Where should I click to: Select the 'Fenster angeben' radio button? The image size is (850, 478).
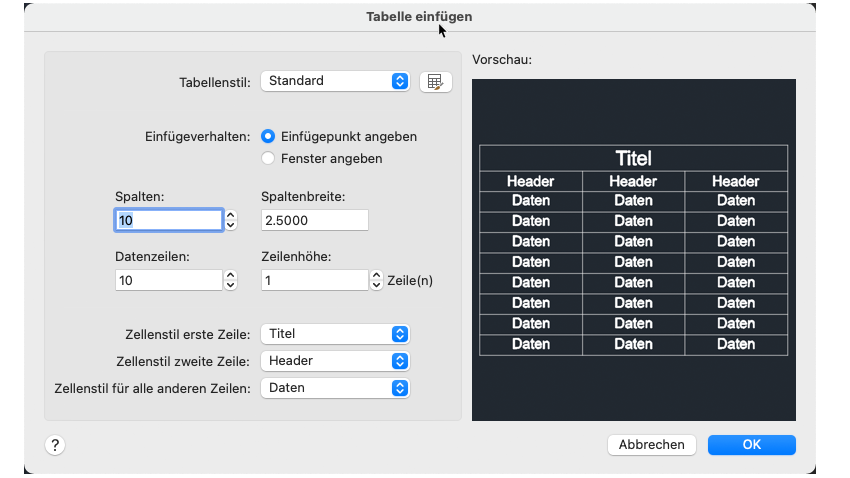tap(267, 158)
